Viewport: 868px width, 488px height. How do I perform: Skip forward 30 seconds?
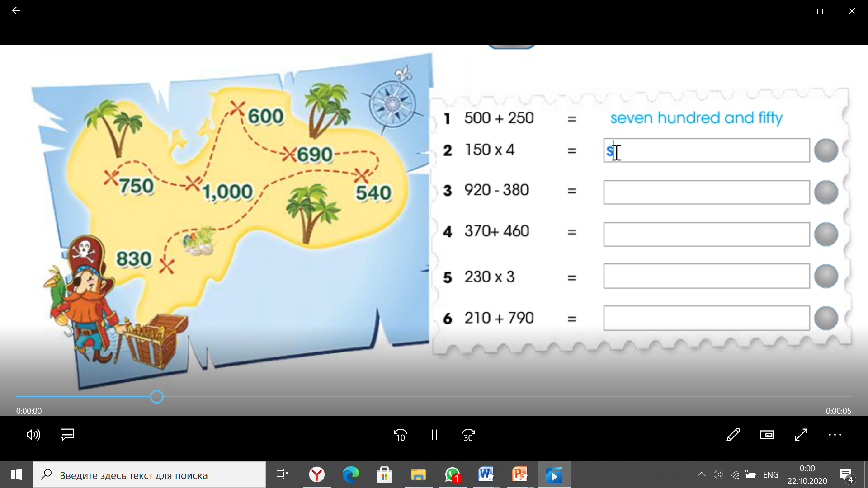(468, 435)
